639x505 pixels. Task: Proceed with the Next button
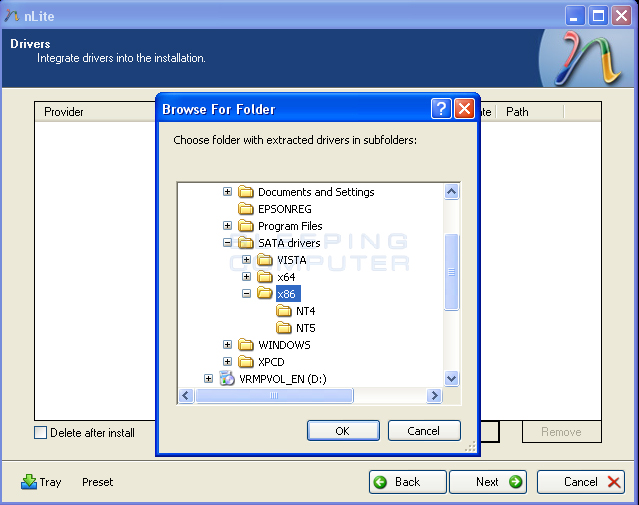(488, 482)
